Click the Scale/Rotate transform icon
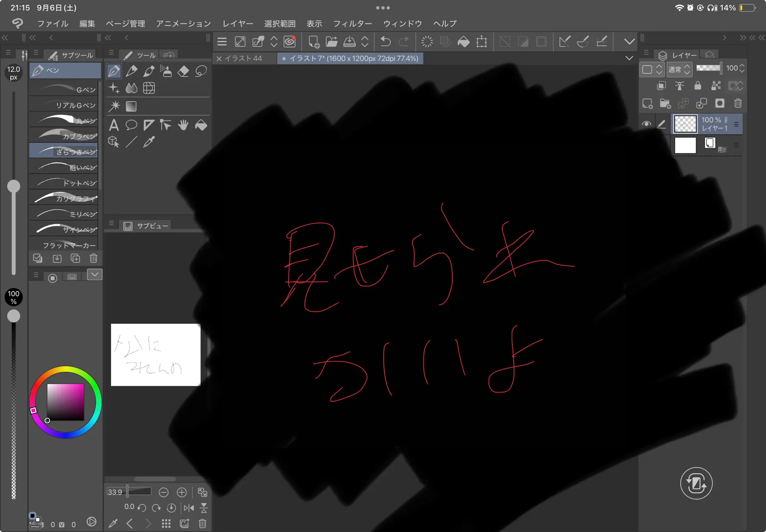 482,41
